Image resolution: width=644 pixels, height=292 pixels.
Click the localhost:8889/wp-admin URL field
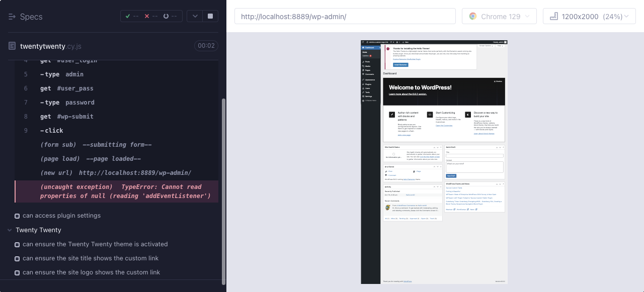pyautogui.click(x=345, y=16)
